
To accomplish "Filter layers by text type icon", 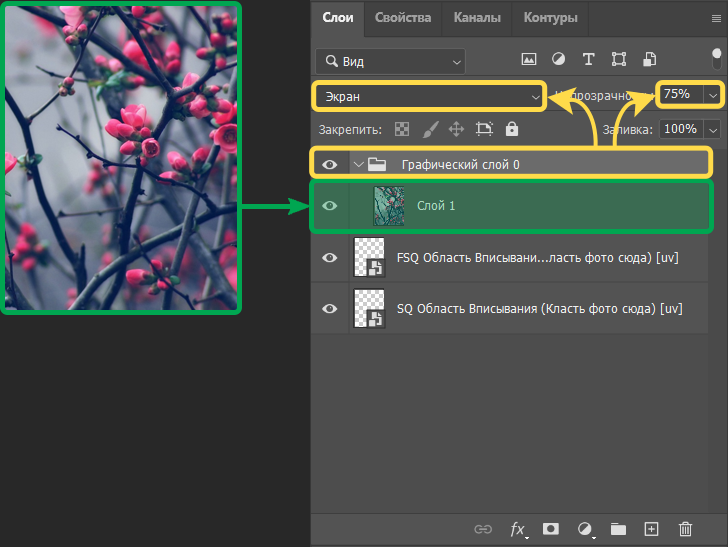I will click(x=589, y=60).
